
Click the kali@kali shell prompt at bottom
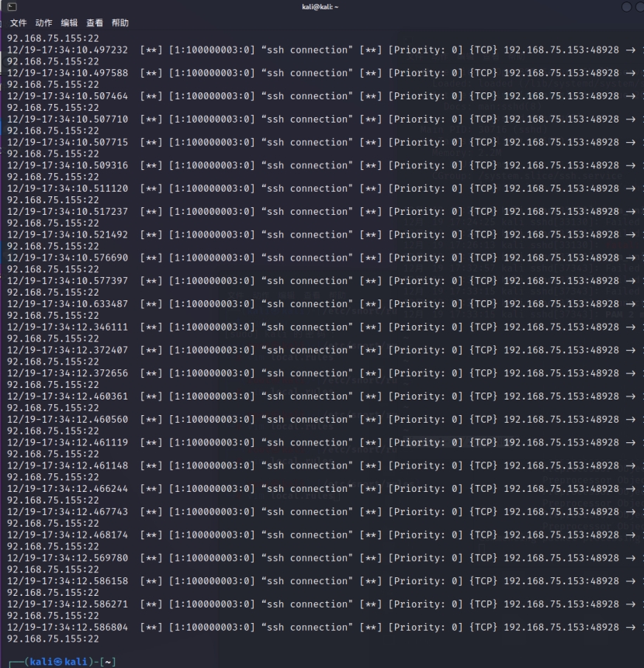57,661
